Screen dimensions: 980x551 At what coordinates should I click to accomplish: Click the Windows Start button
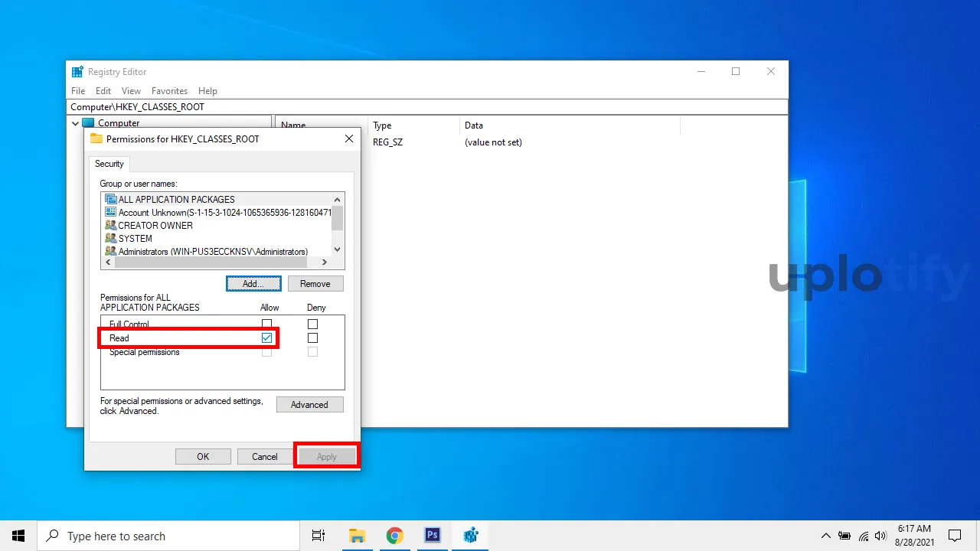pos(18,536)
